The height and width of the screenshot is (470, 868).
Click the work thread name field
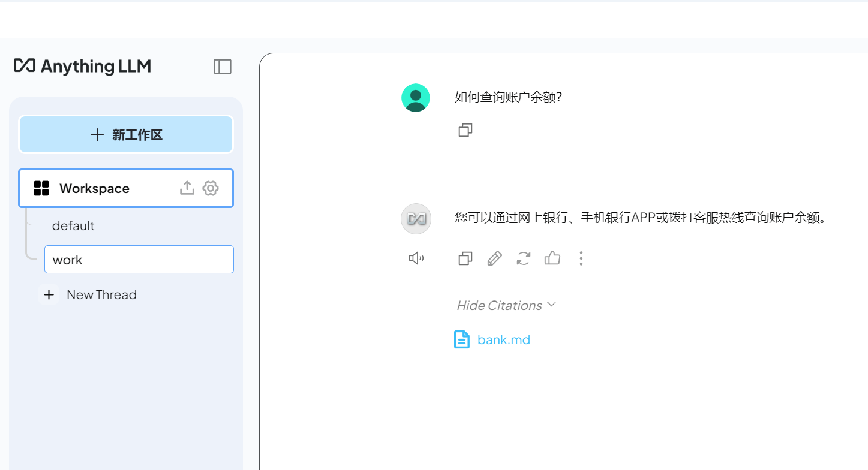pos(139,260)
